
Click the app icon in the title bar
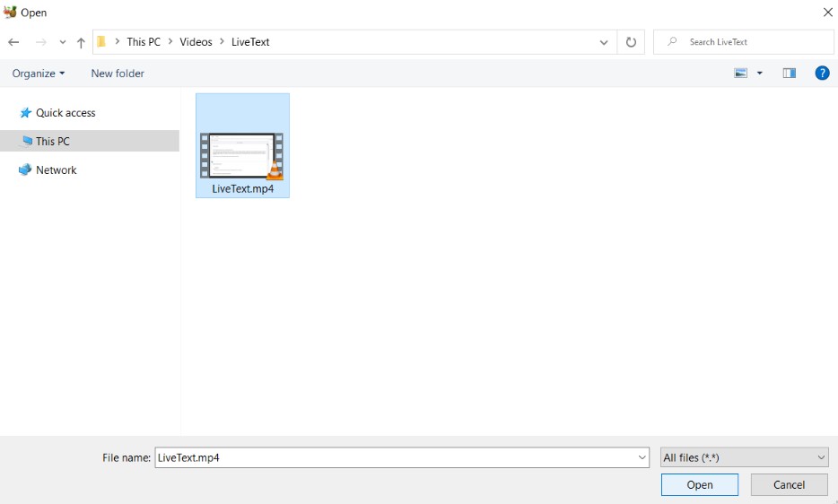tap(10, 12)
